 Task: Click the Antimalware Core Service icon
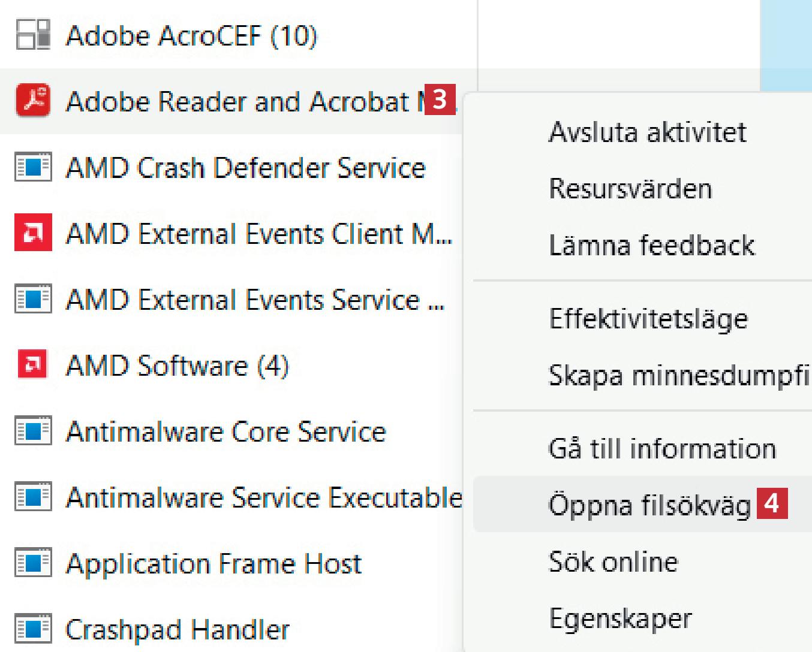33,431
